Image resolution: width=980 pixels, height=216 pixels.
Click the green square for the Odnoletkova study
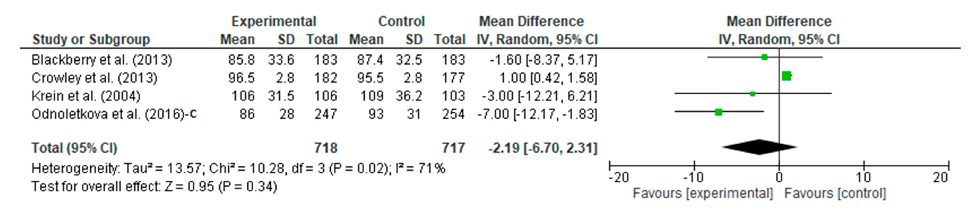tap(718, 112)
